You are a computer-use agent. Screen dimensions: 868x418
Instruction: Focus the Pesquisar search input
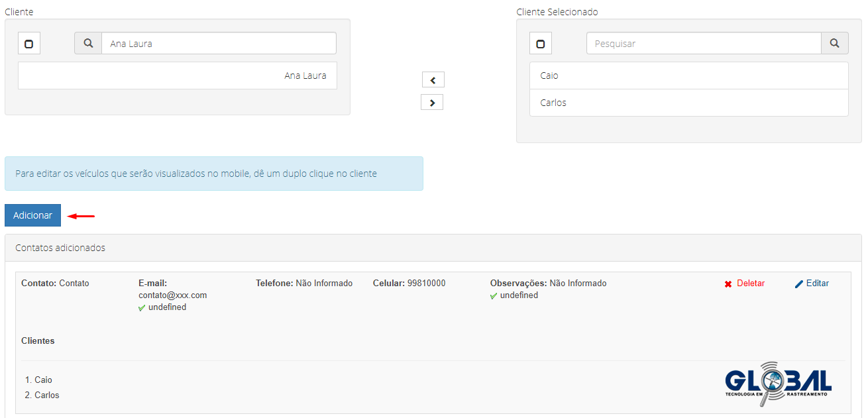click(704, 44)
